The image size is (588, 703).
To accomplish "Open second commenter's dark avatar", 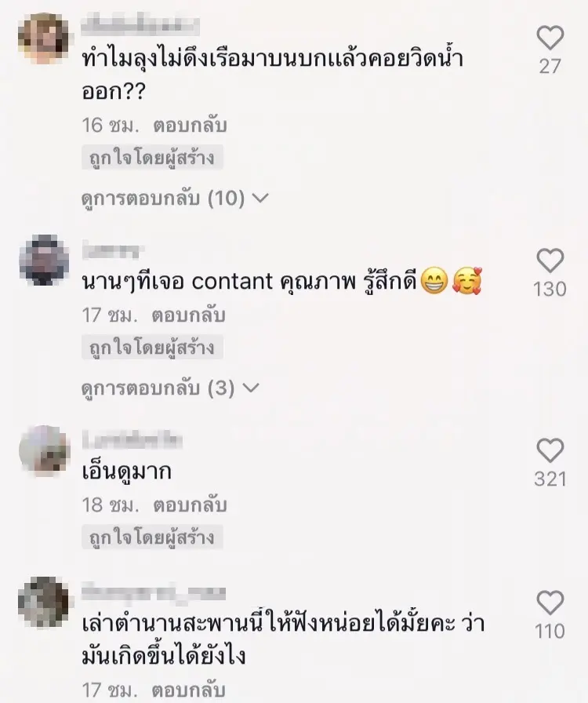I will [x=43, y=260].
